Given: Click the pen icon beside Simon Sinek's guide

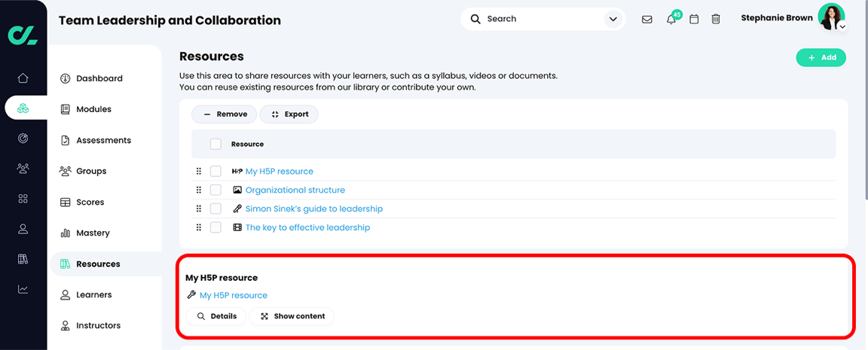Looking at the screenshot, I should 237,208.
